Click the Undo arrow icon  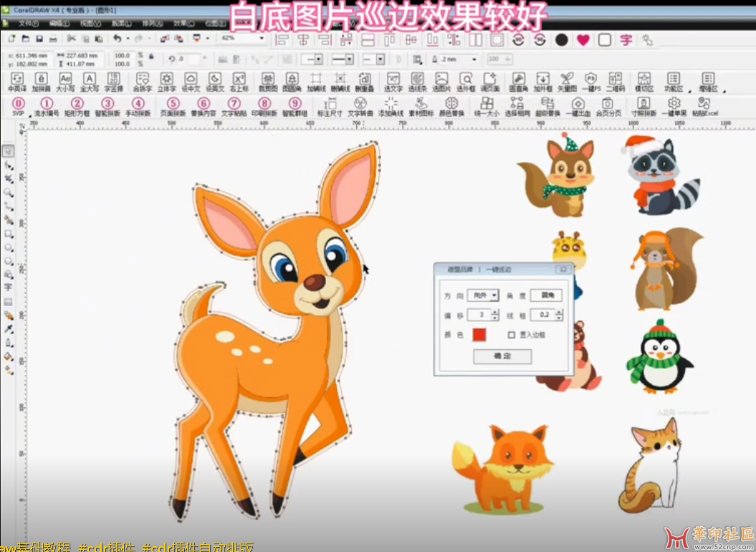click(x=117, y=38)
